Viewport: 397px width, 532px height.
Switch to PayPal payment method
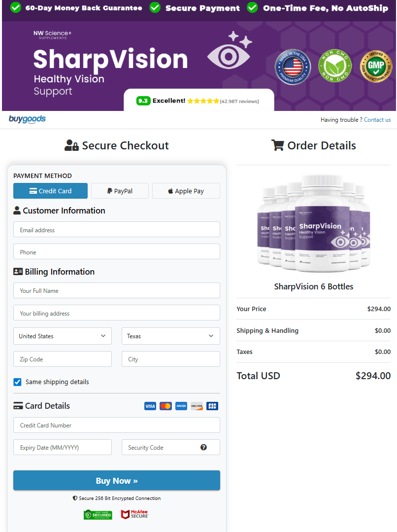point(120,191)
